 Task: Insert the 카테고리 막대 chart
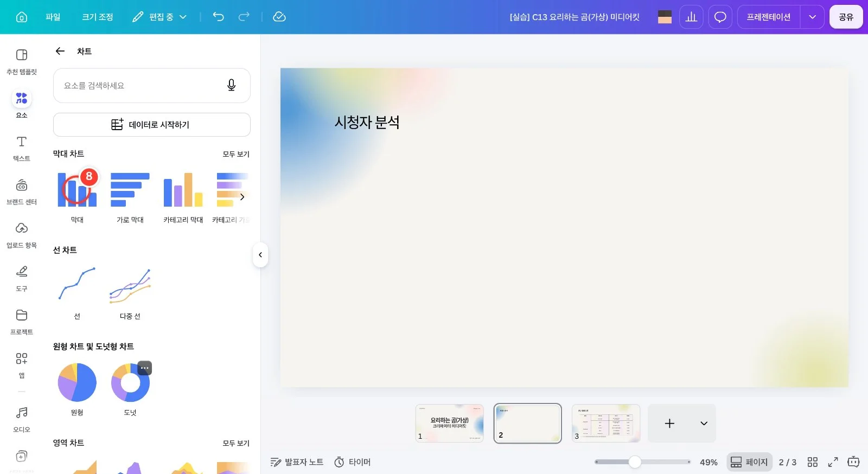tap(183, 190)
